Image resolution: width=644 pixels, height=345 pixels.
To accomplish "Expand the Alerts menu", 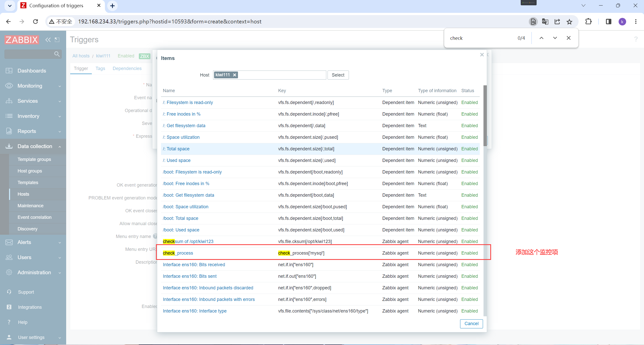I will (x=33, y=242).
